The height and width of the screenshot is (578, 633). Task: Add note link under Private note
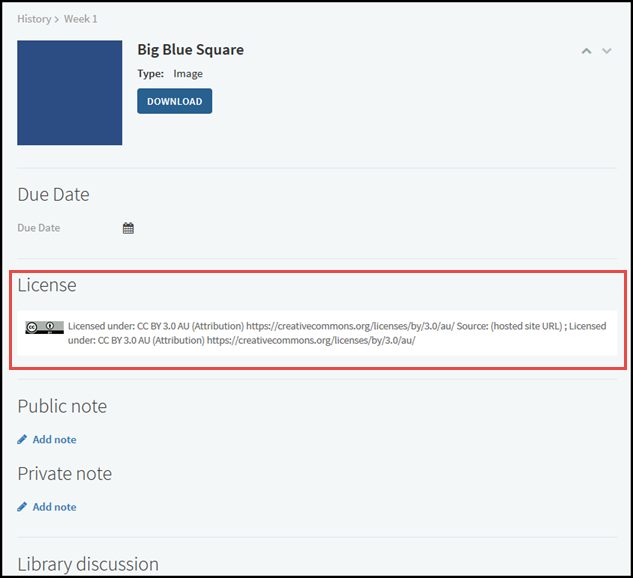54,507
